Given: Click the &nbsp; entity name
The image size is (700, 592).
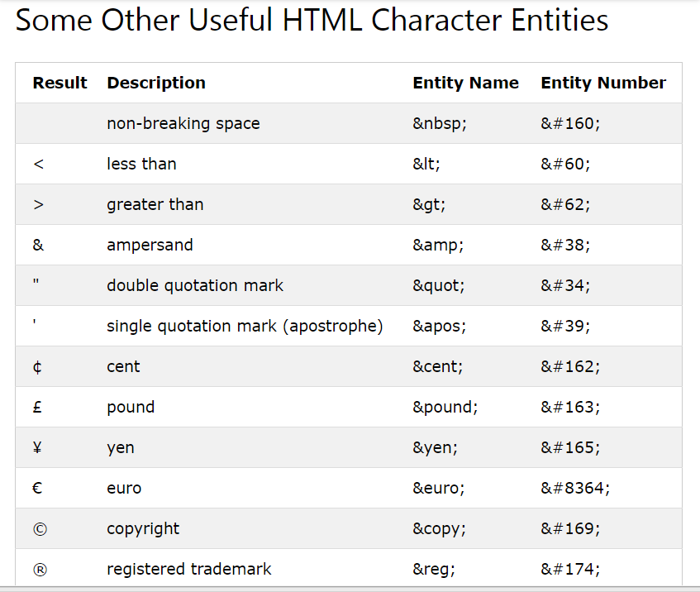Looking at the screenshot, I should [x=440, y=123].
